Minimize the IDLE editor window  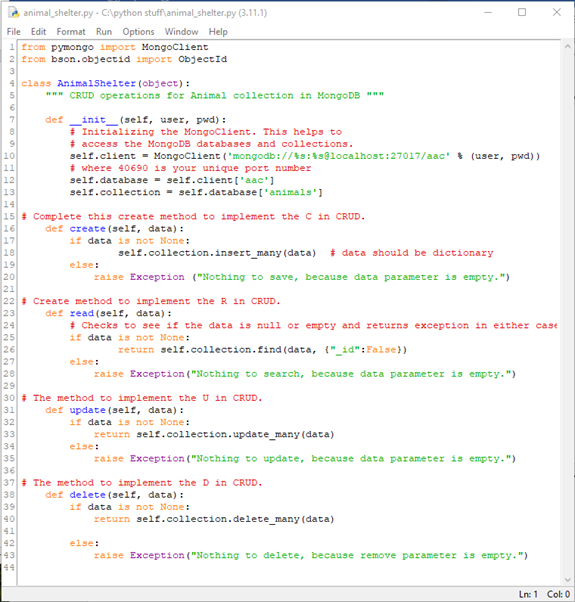click(488, 13)
